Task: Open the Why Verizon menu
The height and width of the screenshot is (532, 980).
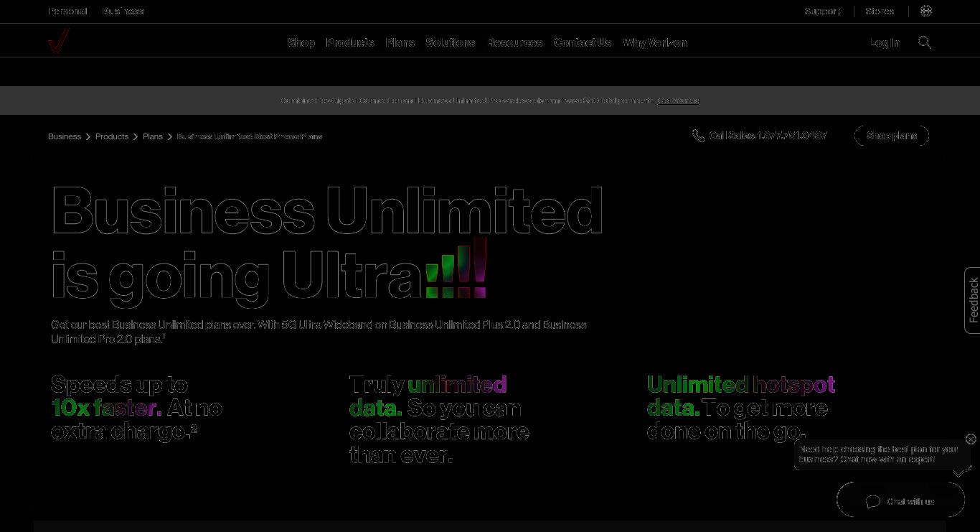Action: point(654,42)
